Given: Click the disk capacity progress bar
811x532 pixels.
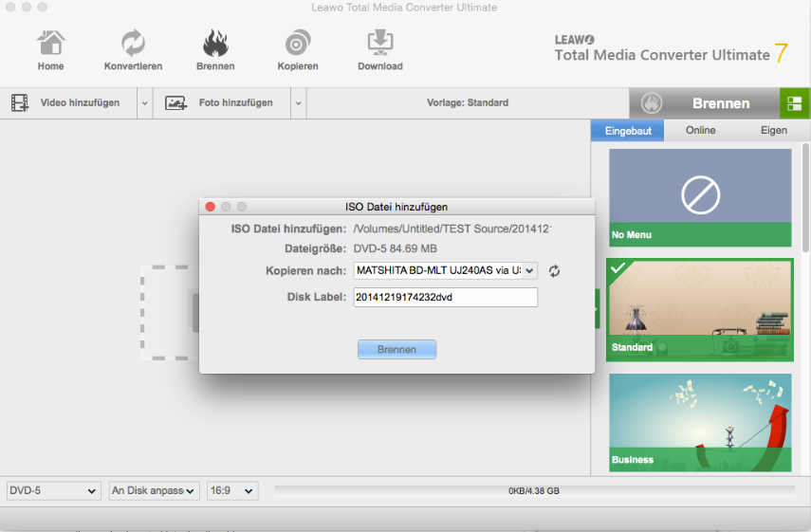Looking at the screenshot, I should (x=534, y=490).
